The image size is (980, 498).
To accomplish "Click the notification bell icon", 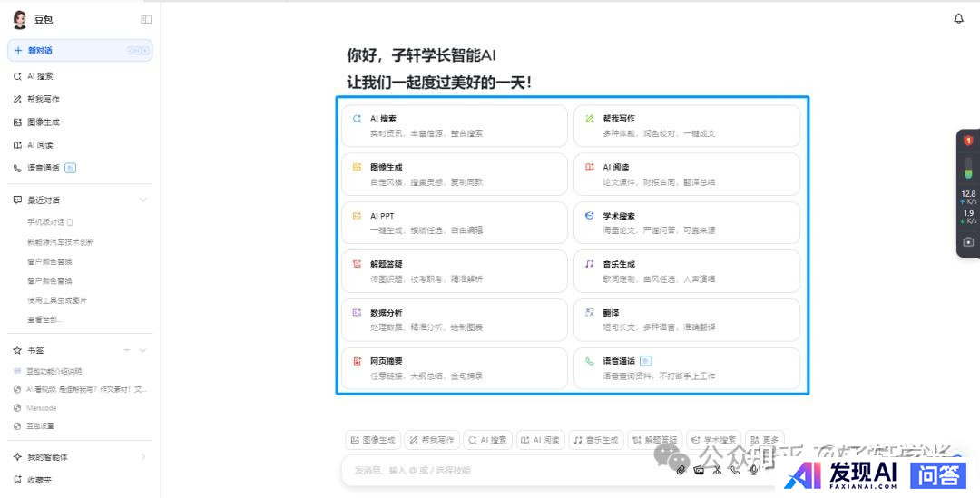I will pos(959,19).
